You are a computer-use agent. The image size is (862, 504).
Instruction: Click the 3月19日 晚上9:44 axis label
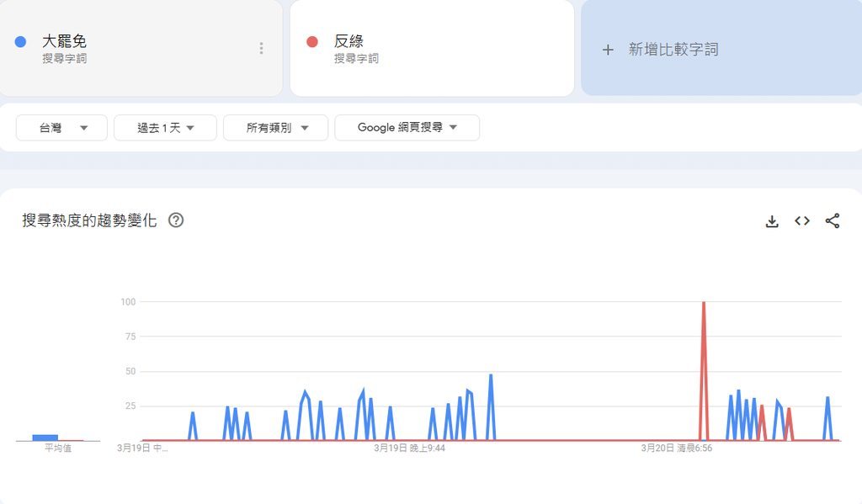tap(409, 448)
